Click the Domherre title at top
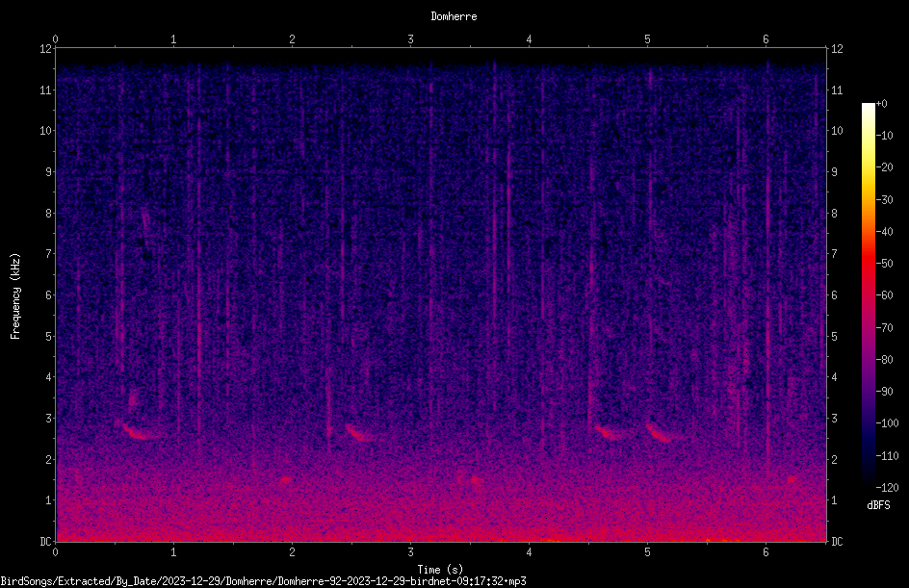 coord(454,16)
